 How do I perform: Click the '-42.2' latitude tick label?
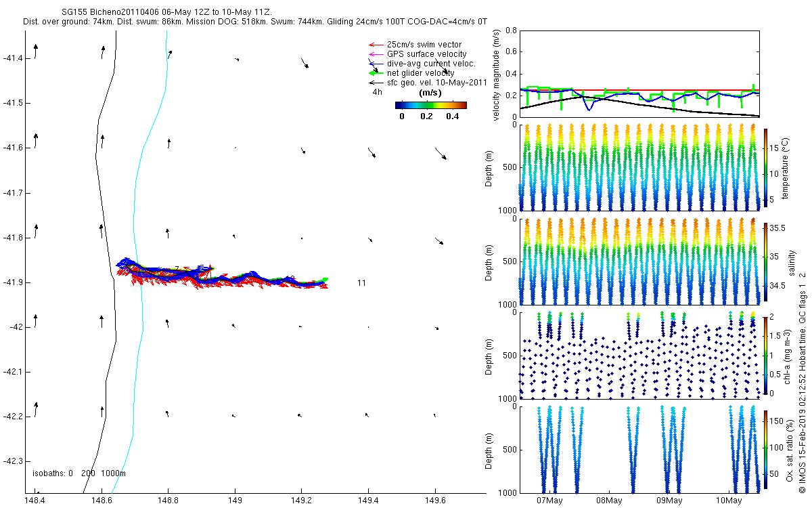click(x=14, y=417)
